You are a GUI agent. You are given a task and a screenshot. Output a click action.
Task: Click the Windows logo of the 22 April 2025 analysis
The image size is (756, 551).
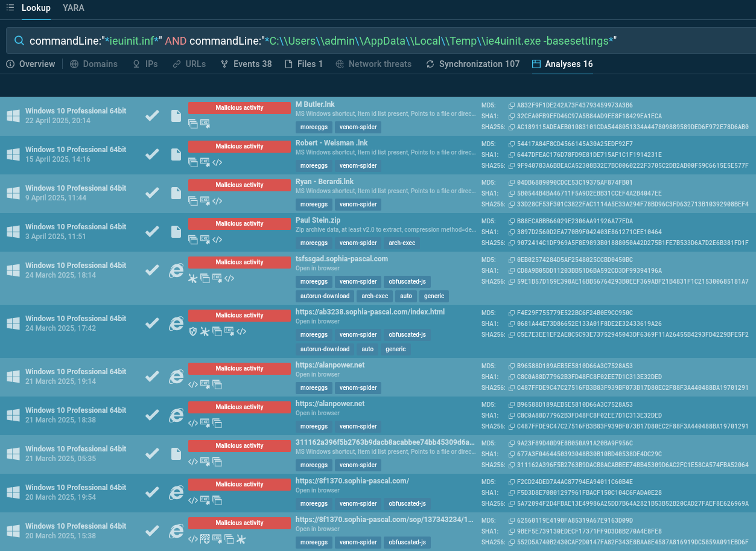[x=13, y=116]
